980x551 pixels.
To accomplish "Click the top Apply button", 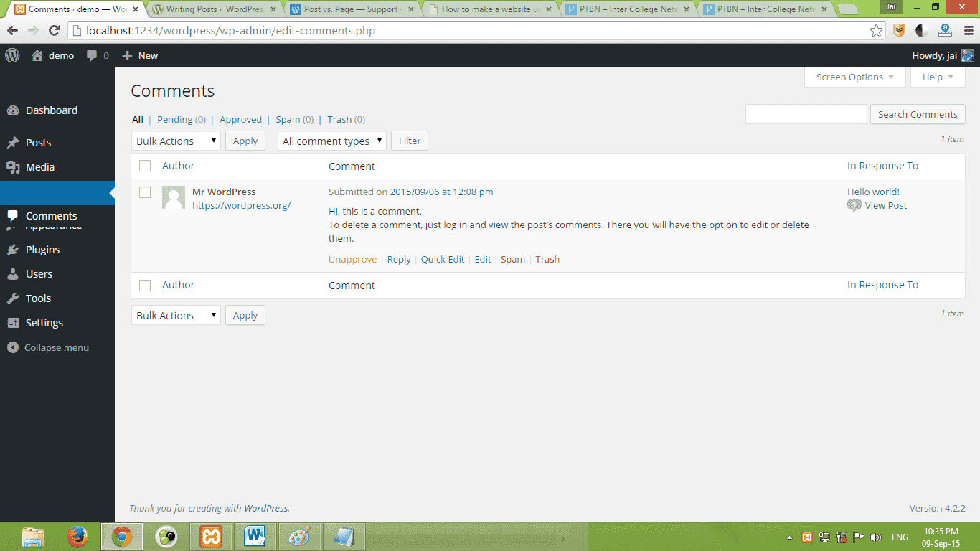I will coord(245,141).
